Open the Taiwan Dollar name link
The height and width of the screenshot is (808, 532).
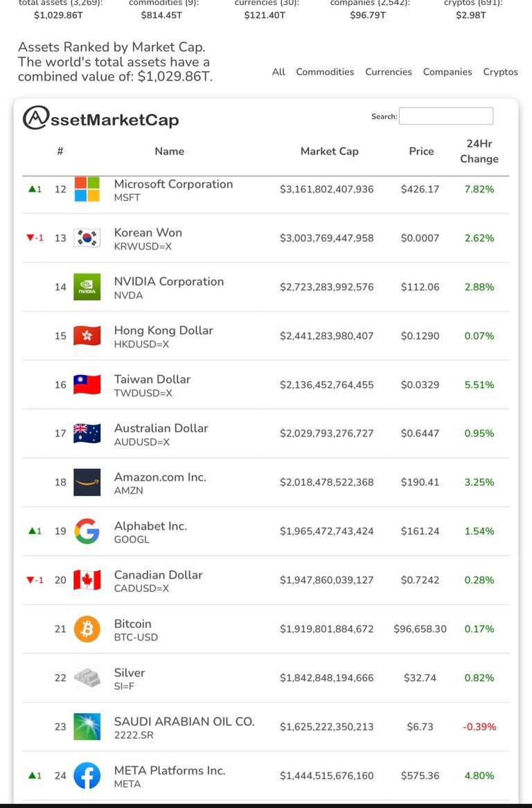(152, 379)
